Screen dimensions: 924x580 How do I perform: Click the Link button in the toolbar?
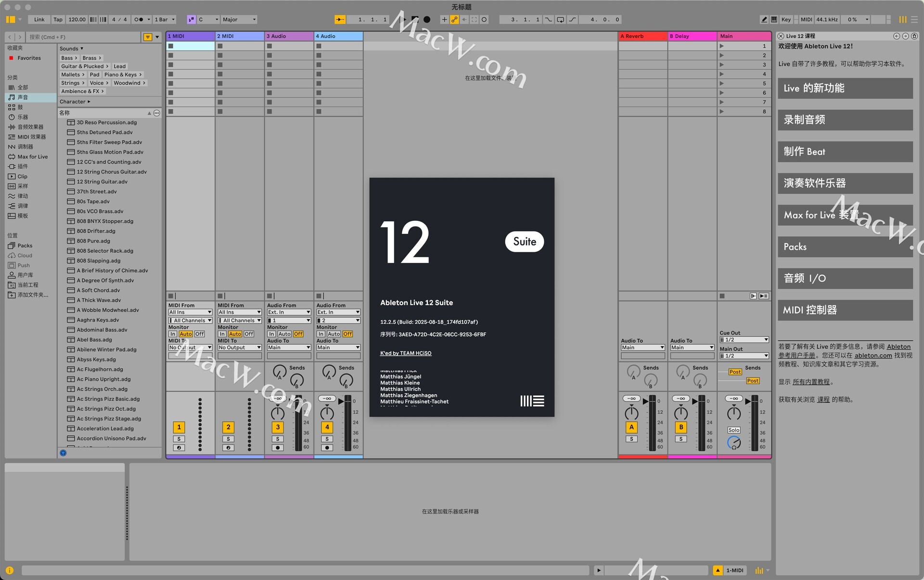pos(39,20)
